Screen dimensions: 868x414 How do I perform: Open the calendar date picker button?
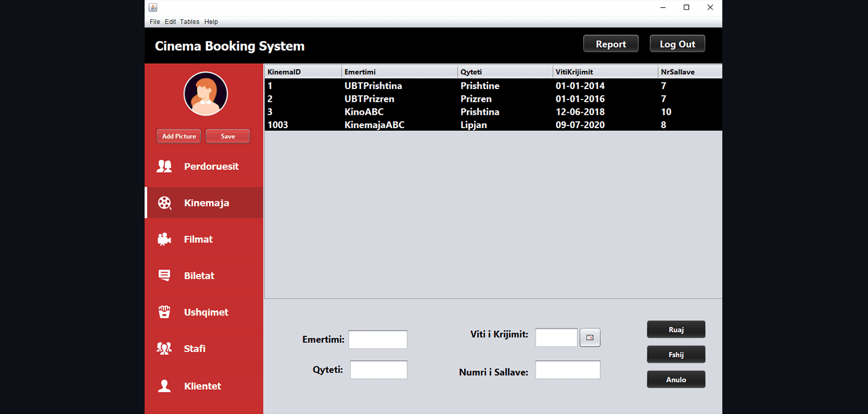[590, 338]
